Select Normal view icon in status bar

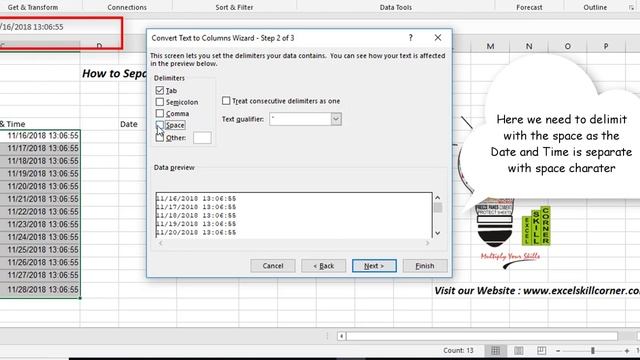click(x=495, y=351)
